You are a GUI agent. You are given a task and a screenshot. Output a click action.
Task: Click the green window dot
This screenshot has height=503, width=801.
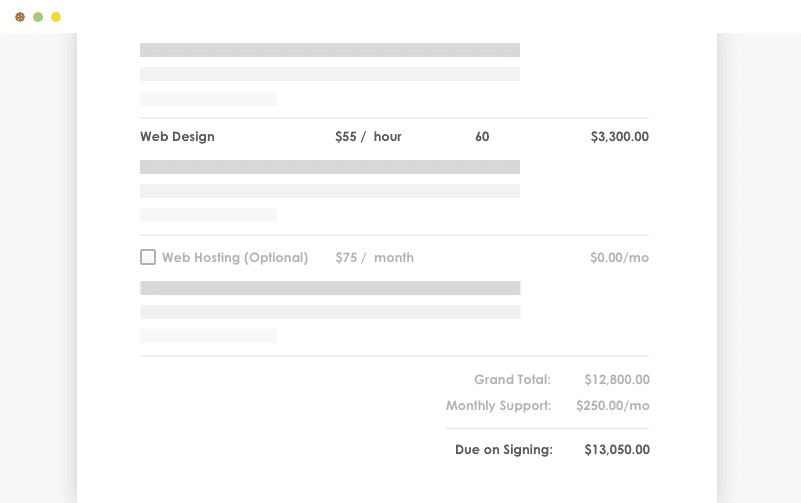click(38, 17)
